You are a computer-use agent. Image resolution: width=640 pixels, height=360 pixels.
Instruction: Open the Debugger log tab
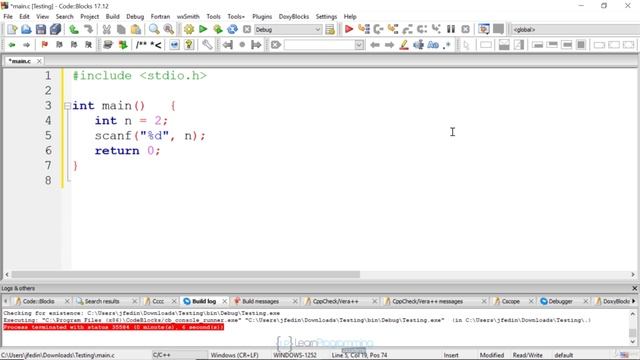(560, 301)
